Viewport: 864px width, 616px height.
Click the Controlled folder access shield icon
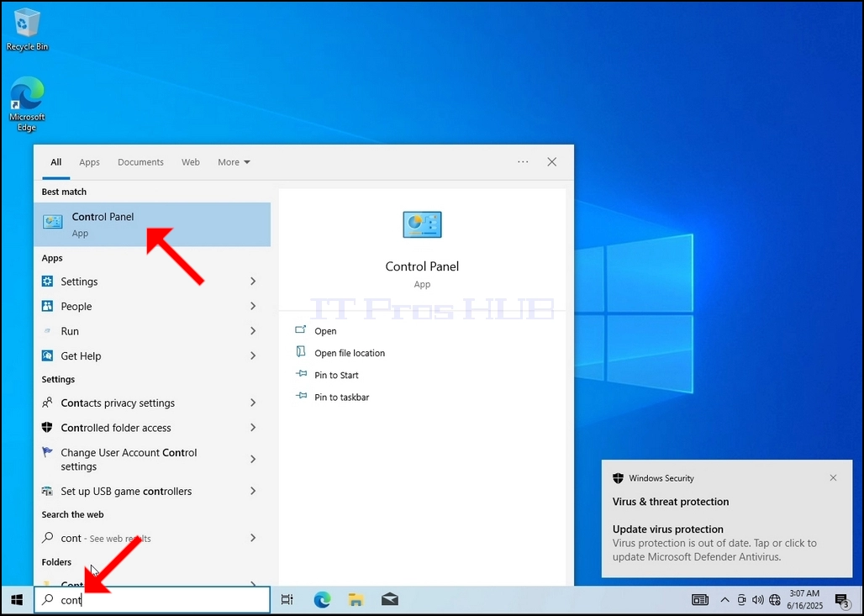click(x=47, y=428)
